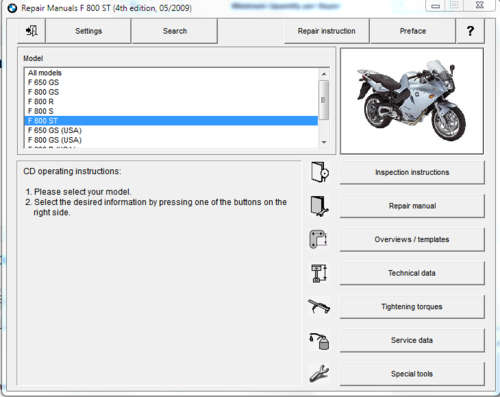Open the Settings tab
This screenshot has width=500, height=397.
[88, 31]
